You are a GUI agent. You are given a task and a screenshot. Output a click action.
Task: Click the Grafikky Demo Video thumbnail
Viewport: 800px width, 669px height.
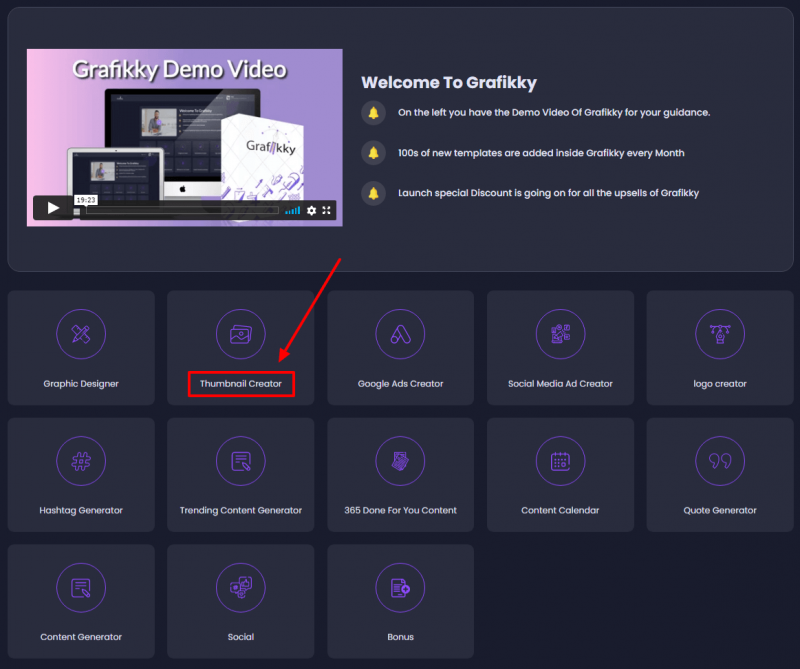(x=184, y=137)
